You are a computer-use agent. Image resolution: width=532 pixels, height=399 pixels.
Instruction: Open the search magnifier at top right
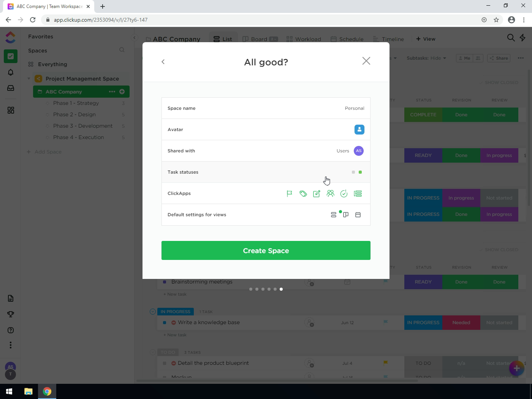click(x=511, y=37)
